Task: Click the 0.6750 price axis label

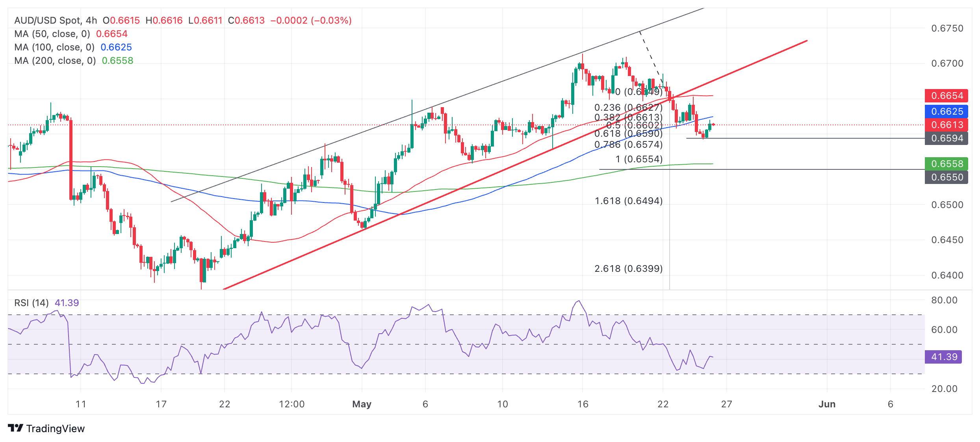Action: tap(947, 28)
